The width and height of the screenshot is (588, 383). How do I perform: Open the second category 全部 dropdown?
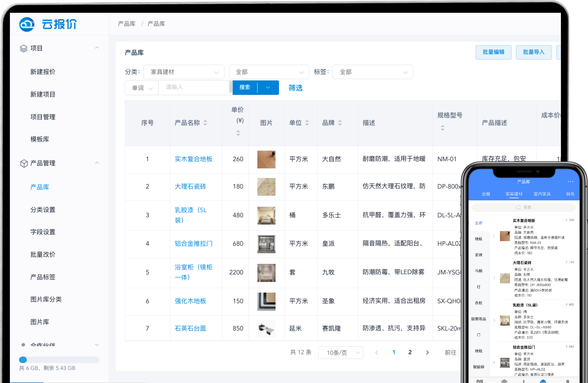[269, 72]
